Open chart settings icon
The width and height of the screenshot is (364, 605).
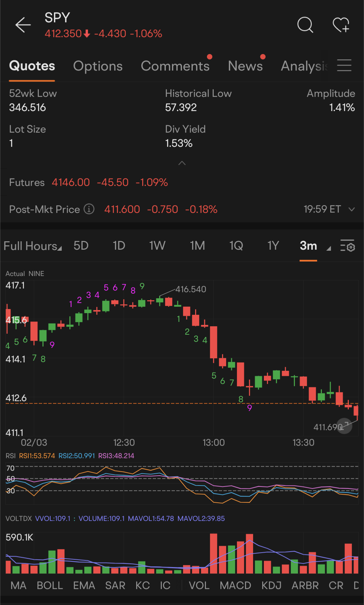point(347,246)
